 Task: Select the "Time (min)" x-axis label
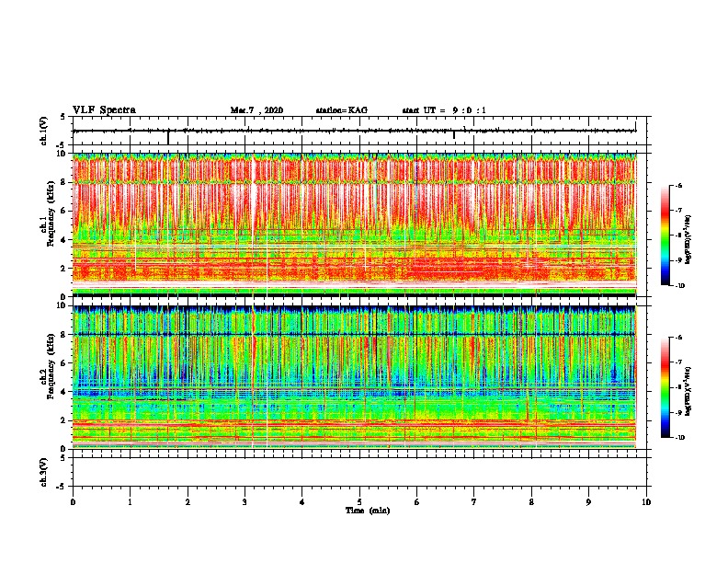pos(368,511)
